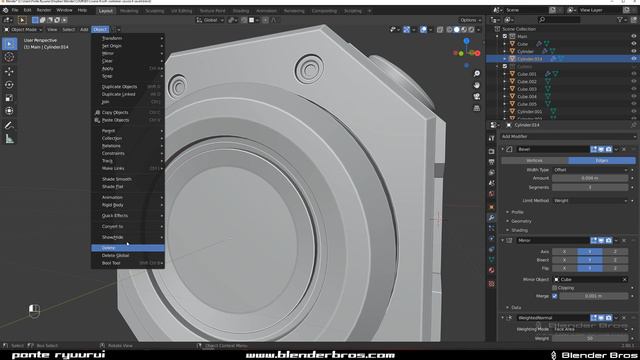640x360 pixels.
Task: Open the File menu
Action: coord(15,10)
